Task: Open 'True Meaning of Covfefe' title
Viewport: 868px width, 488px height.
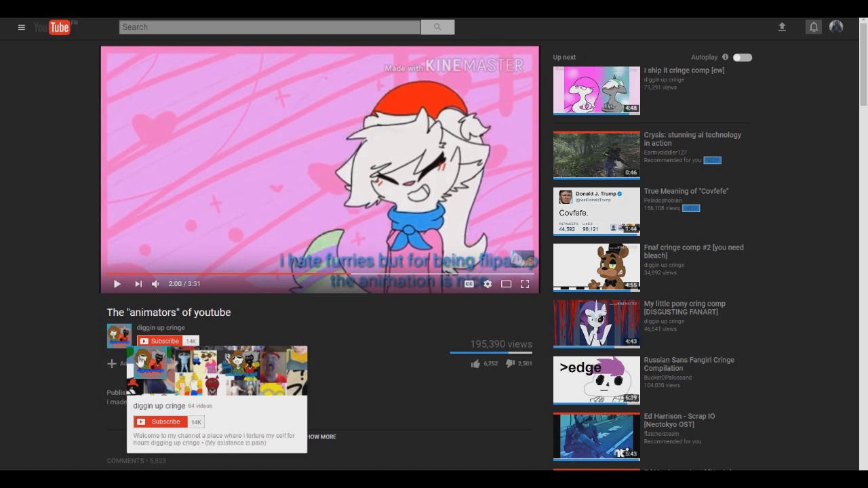Action: pyautogui.click(x=686, y=191)
